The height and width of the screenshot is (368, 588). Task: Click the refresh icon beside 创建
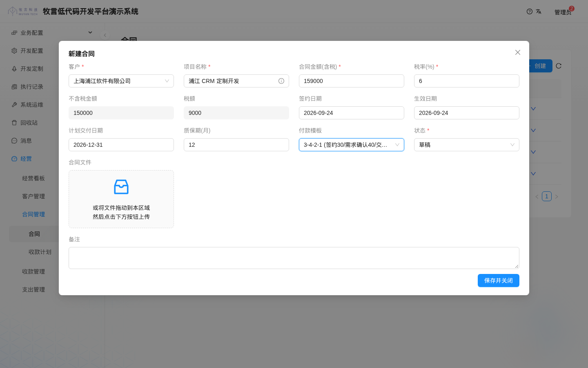[x=559, y=66]
